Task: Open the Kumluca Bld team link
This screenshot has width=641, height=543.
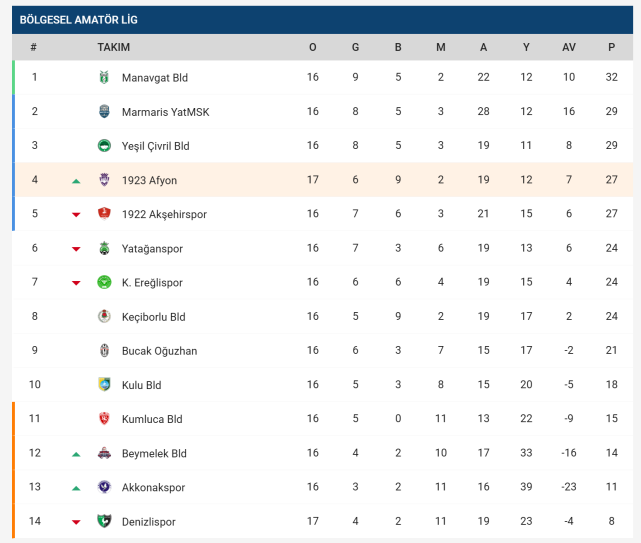Action: pyautogui.click(x=151, y=419)
